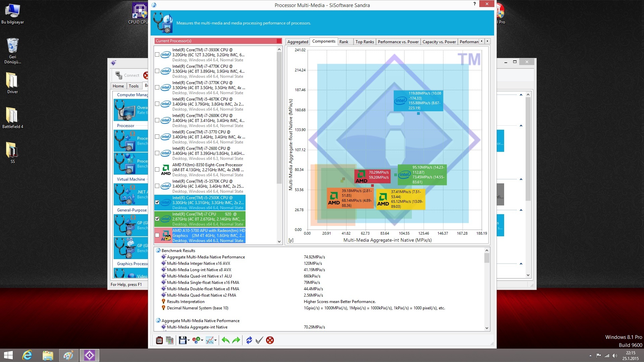644x362 pixels.
Task: Open the Battlefield 4 desktop folder
Action: [12, 118]
